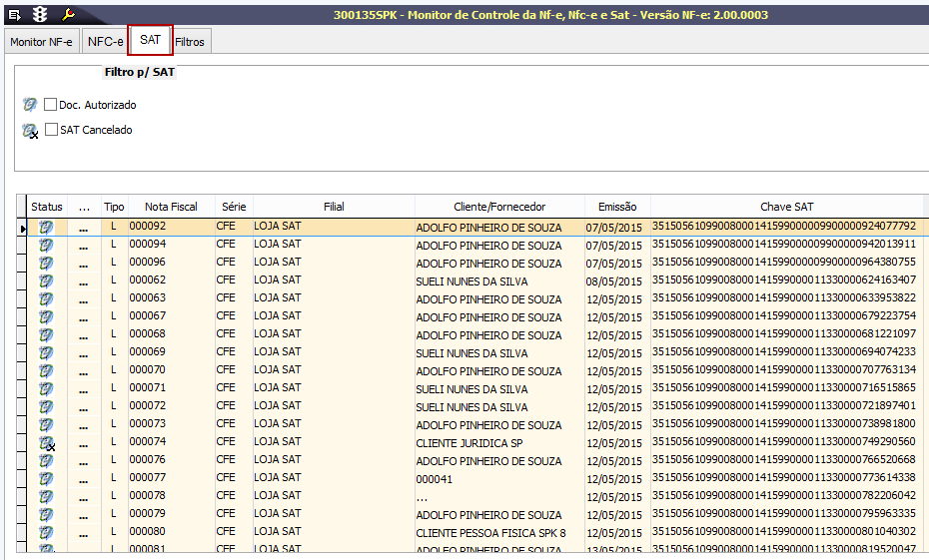This screenshot has width=929, height=560.
Task: Click the Emissão column header
Action: click(617, 207)
